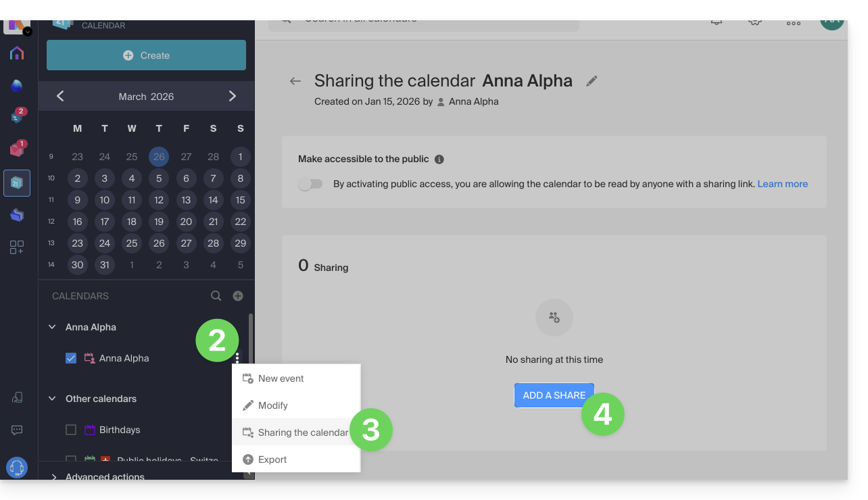Open the chat bubble icon in sidebar
The image size is (868, 500).
pyautogui.click(x=17, y=430)
